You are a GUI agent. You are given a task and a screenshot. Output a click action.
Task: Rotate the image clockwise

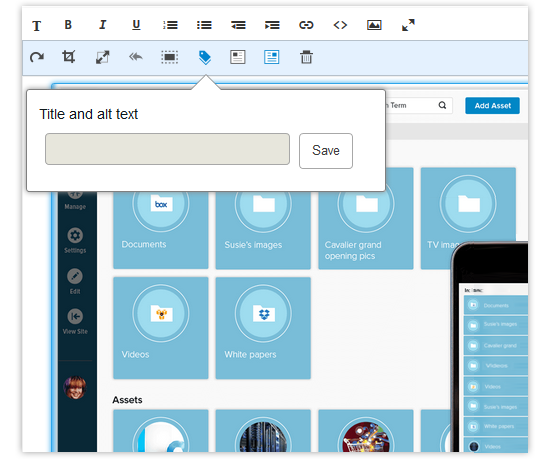click(x=37, y=57)
